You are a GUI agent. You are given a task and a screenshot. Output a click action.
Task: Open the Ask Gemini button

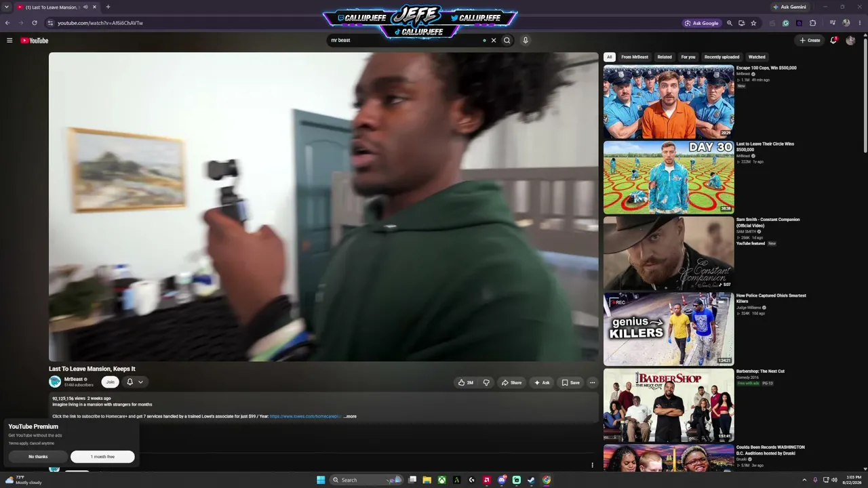tap(789, 7)
